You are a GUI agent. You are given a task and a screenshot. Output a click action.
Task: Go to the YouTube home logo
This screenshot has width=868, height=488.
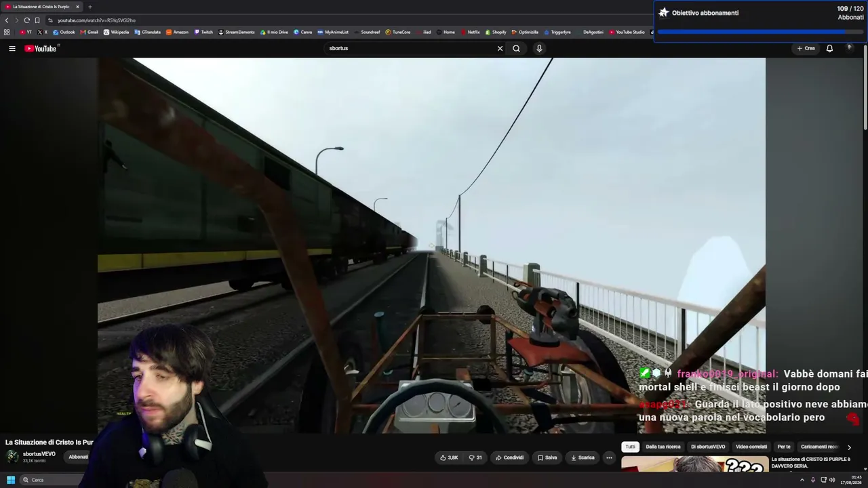(41, 48)
